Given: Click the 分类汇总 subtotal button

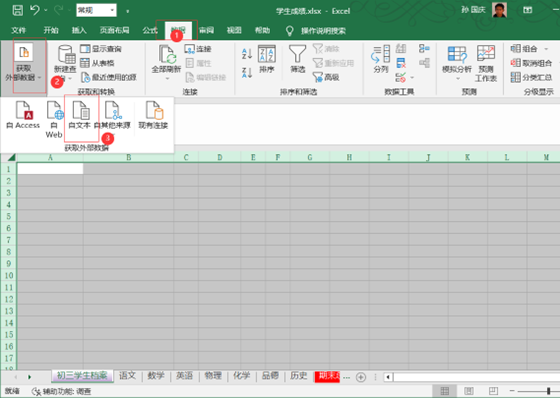Looking at the screenshot, I should (531, 77).
